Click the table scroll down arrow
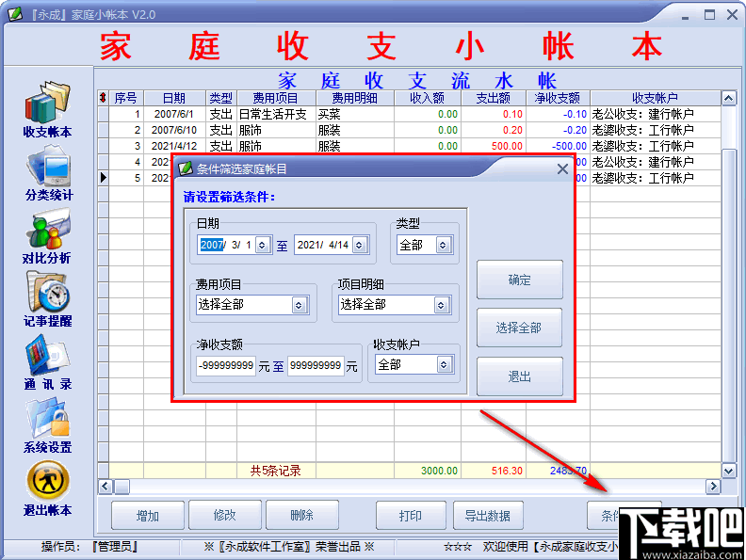The height and width of the screenshot is (560, 746). pos(728,472)
